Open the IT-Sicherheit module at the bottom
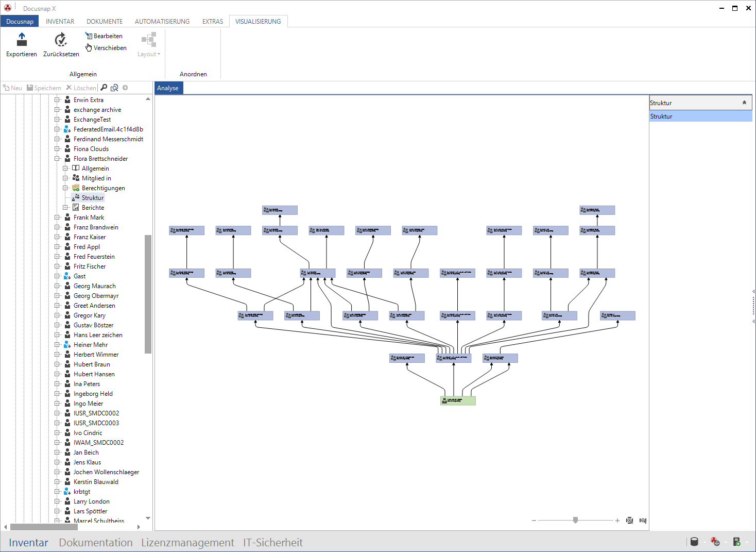756x552 pixels. pos(272,542)
